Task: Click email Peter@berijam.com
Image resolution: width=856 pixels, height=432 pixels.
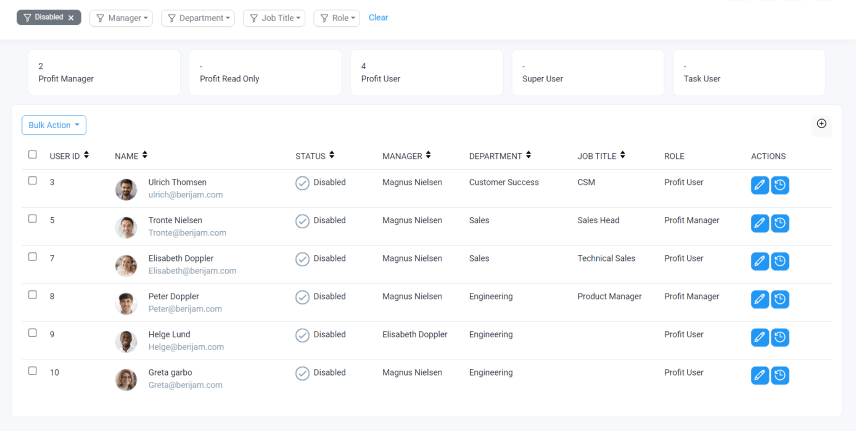Action: pos(185,309)
